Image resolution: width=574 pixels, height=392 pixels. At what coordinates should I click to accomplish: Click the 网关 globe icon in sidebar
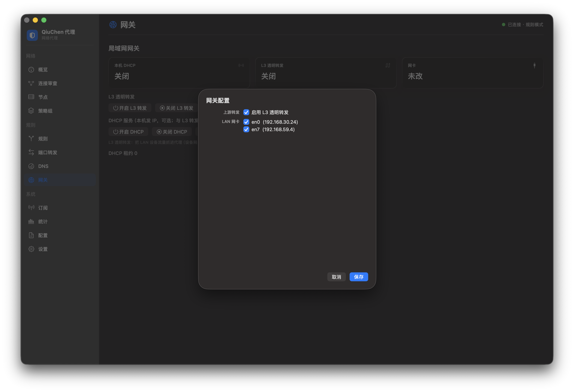pyautogui.click(x=31, y=180)
